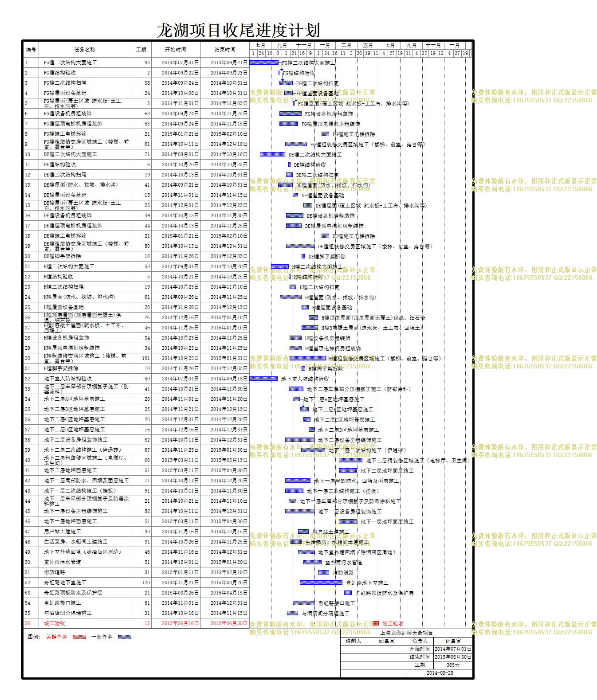Click end date 2015年05月15日 in row 40
This screenshot has height=700, width=597.
pos(229,460)
